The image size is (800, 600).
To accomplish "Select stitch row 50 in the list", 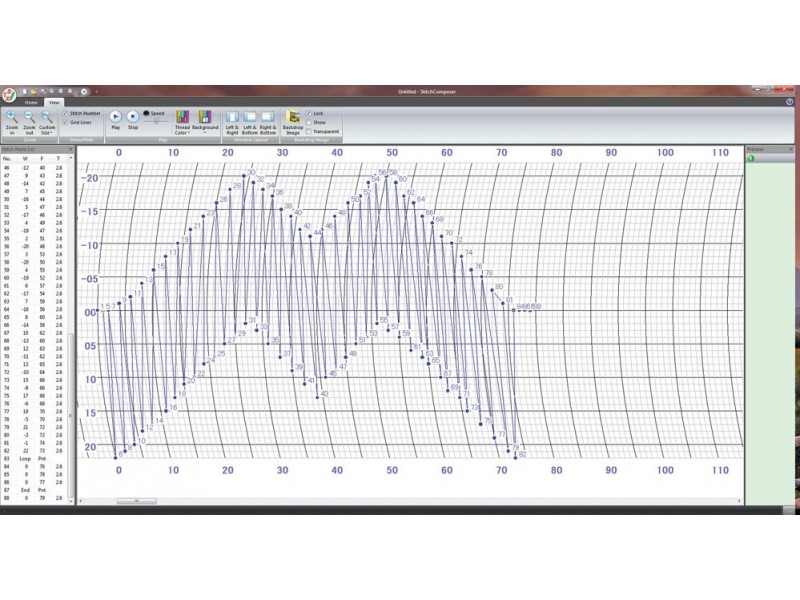I will coord(30,199).
